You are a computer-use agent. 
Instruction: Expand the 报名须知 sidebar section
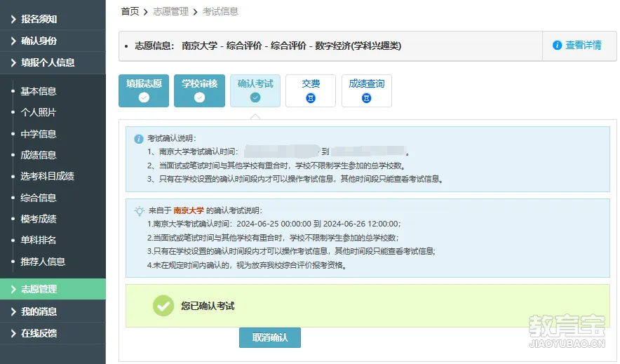point(53,19)
